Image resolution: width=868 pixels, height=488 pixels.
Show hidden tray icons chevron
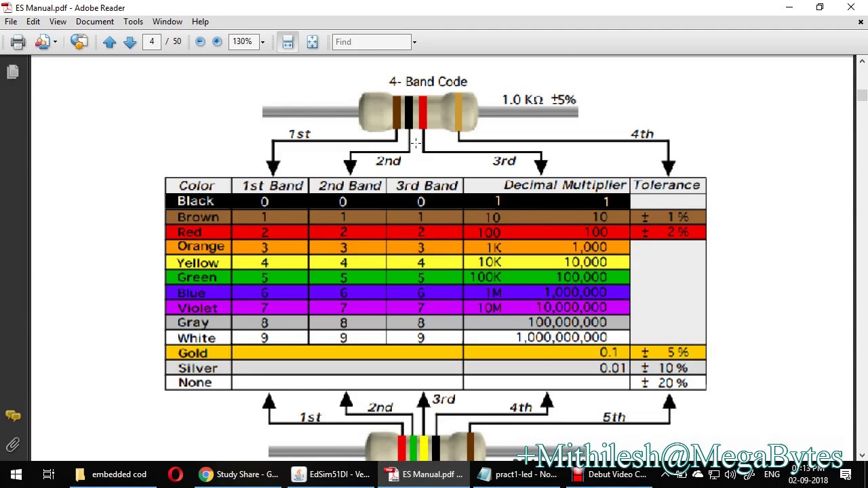tap(665, 474)
